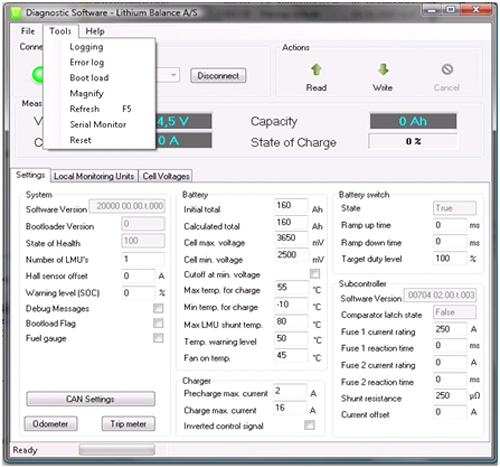
Task: Click the greyed Cancel icon
Action: click(447, 69)
